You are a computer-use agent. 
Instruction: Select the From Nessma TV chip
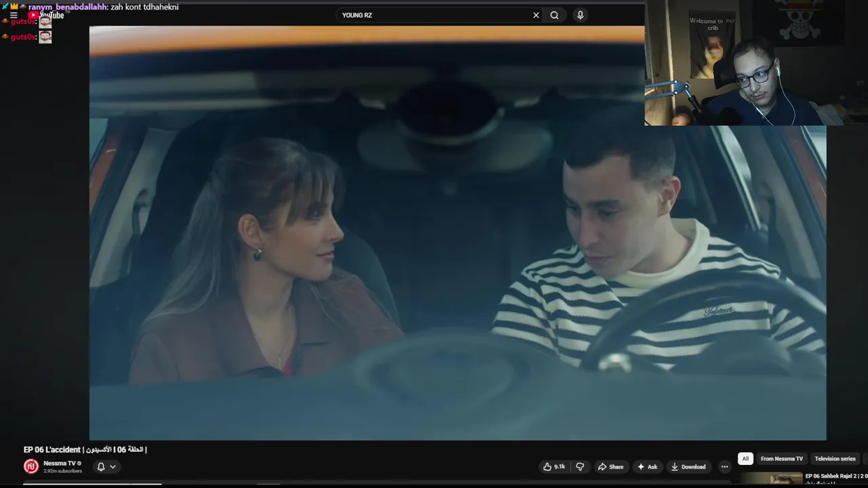(782, 459)
